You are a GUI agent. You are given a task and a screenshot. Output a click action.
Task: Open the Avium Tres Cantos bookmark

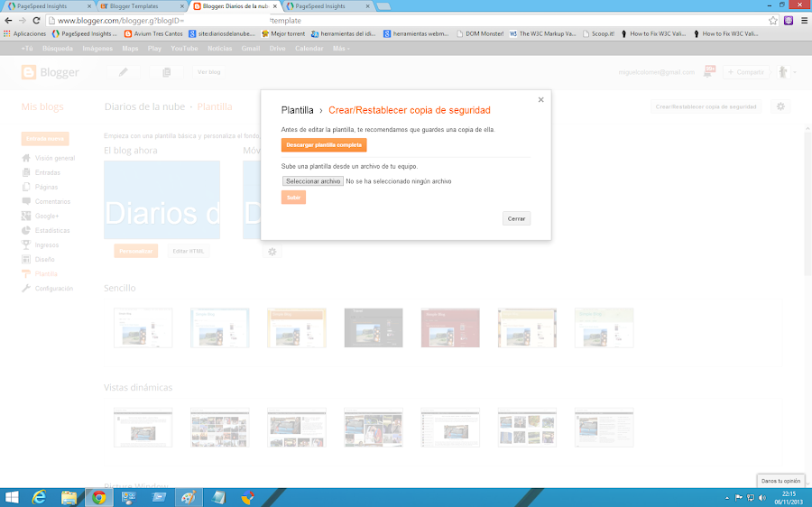tap(153, 33)
